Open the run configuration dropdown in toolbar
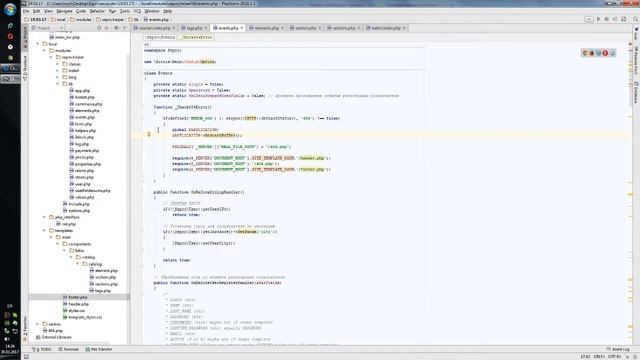The width and height of the screenshot is (640, 360). (x=589, y=19)
